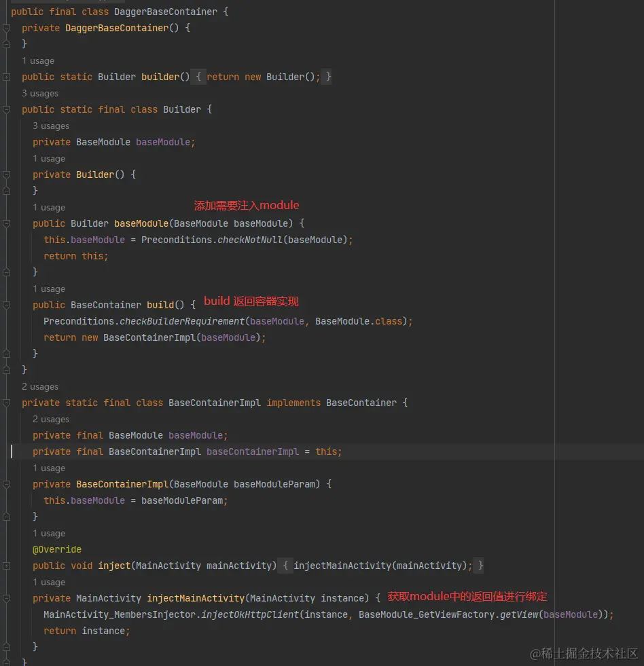Click the 'build' method name in 'BaseContainer build()'
The height and width of the screenshot is (666, 644).
pyautogui.click(x=160, y=305)
